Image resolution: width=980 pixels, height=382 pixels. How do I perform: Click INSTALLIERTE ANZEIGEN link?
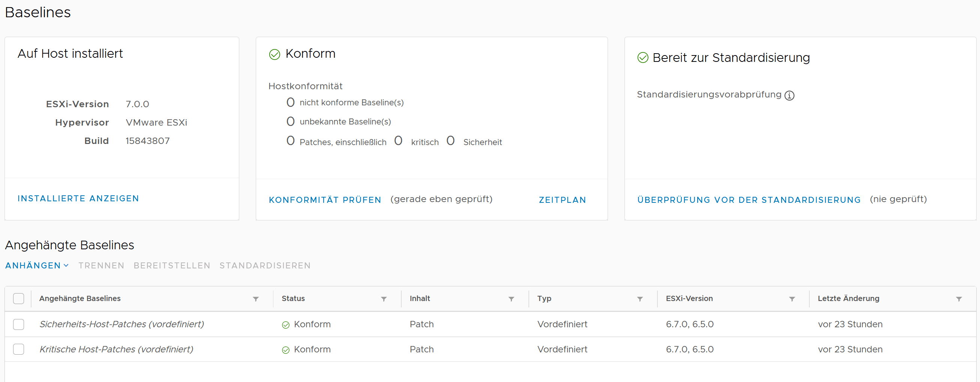tap(78, 198)
